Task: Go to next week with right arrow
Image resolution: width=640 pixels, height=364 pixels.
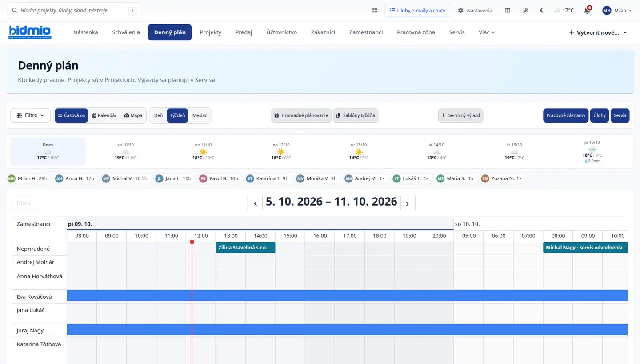Action: pos(408,203)
